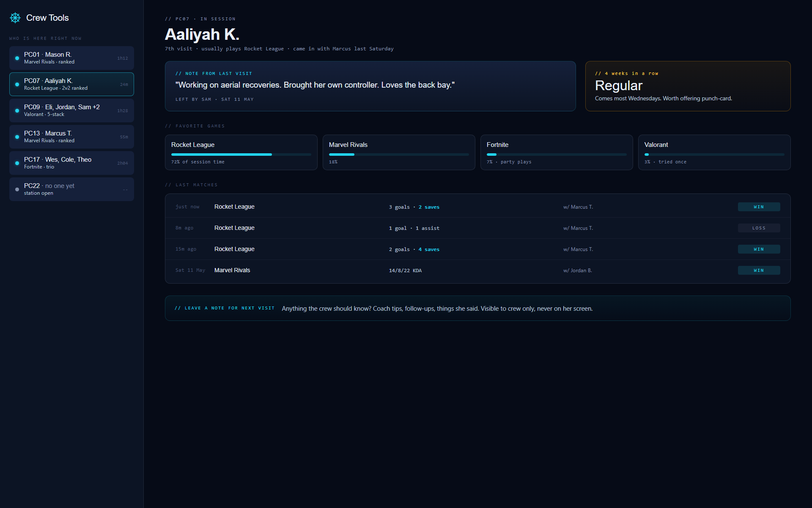
Task: Click status dot beside PC09 entry
Action: pyautogui.click(x=17, y=110)
